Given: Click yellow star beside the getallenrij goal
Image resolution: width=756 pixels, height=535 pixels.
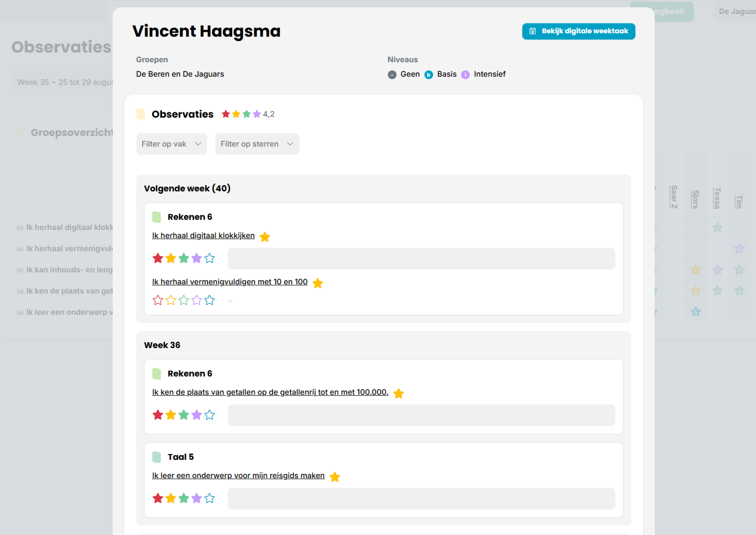Looking at the screenshot, I should [398, 393].
